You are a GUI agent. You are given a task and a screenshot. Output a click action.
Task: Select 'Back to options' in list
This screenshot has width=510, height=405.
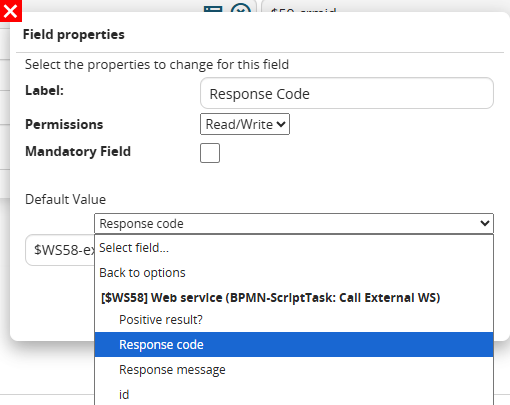click(294, 273)
